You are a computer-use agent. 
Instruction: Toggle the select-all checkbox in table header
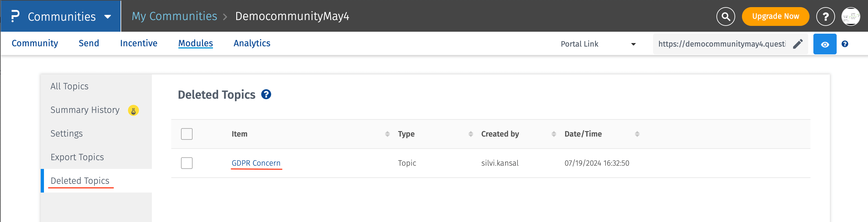pyautogui.click(x=187, y=134)
